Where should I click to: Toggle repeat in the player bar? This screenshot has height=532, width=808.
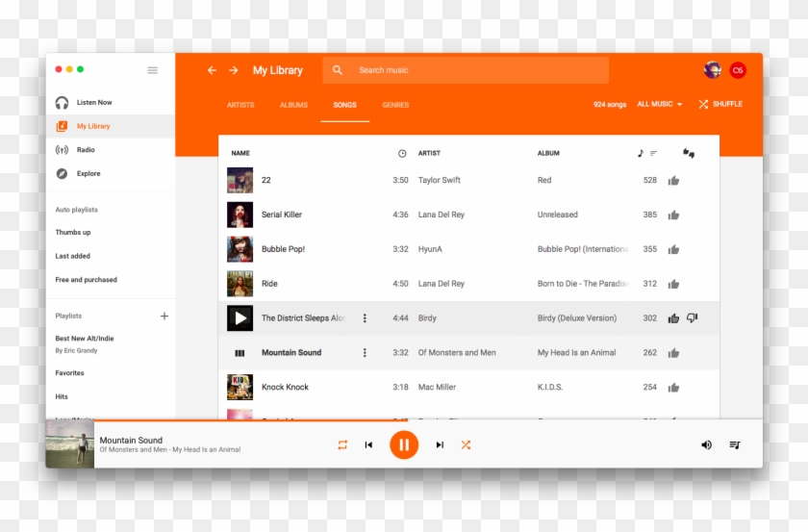point(342,444)
